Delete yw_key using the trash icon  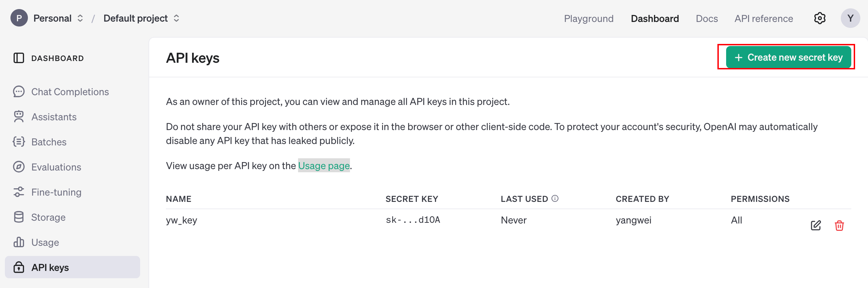pyautogui.click(x=839, y=226)
